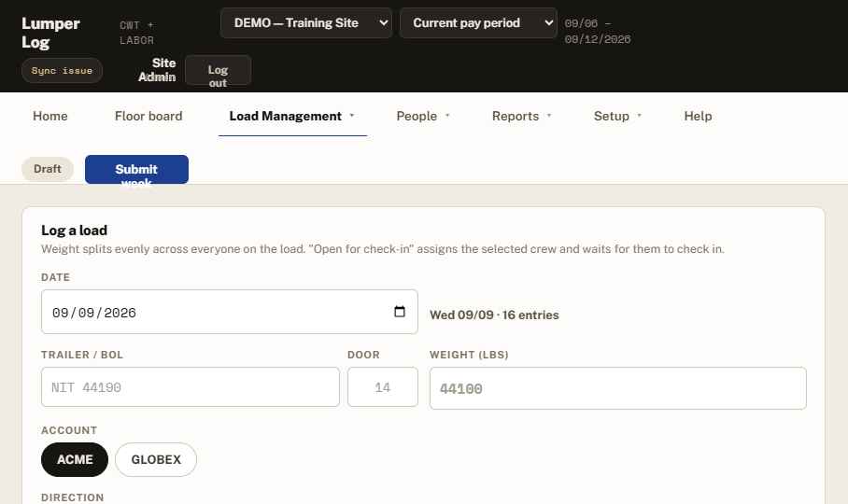Open the Floor board tab
This screenshot has height=504, width=848.
click(148, 116)
